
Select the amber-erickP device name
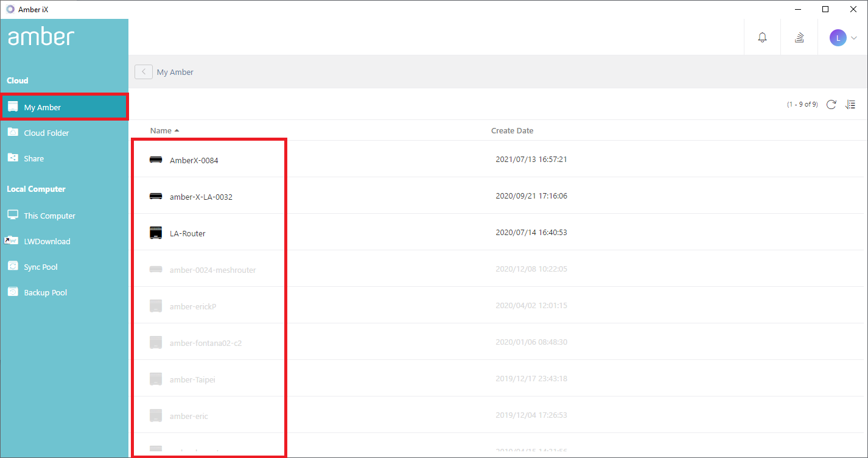pyautogui.click(x=193, y=307)
